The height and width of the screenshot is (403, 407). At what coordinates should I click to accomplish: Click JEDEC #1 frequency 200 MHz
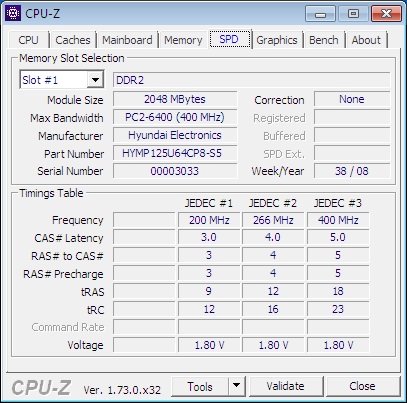209,220
